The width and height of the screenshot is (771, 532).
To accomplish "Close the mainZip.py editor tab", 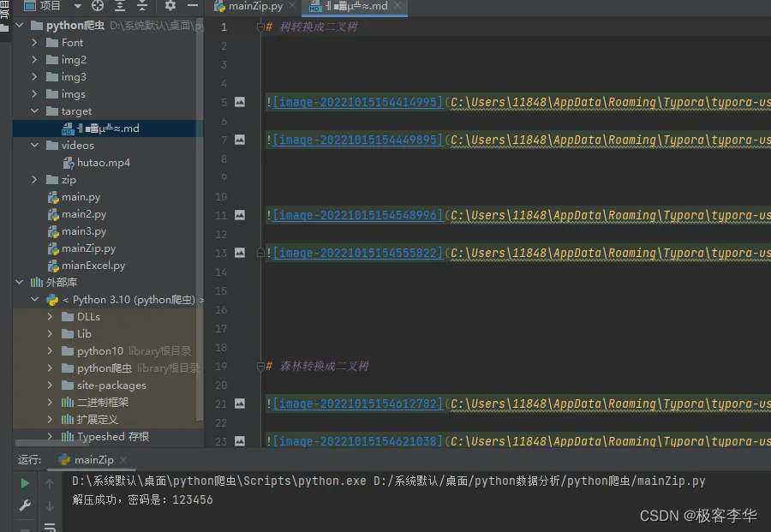I will coord(292,6).
